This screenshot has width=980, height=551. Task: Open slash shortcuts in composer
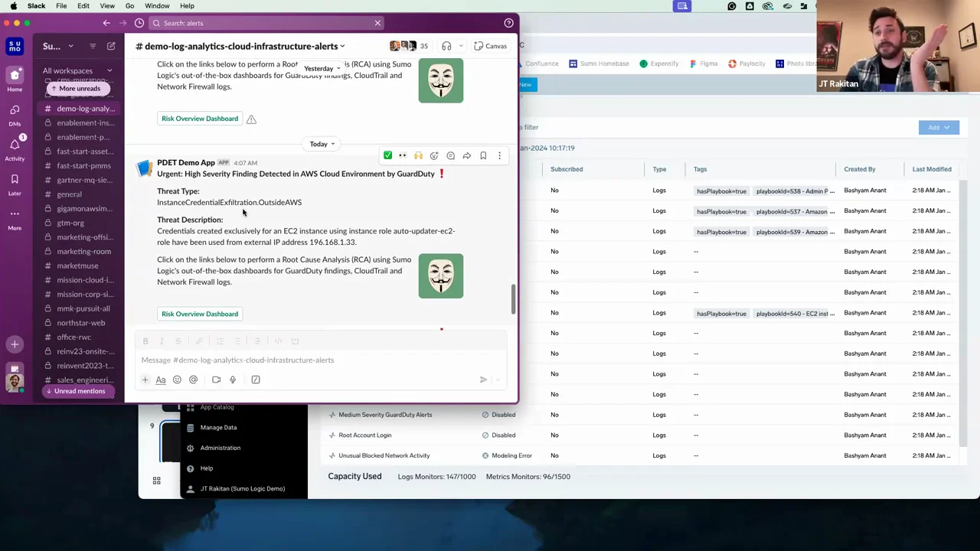[x=256, y=380]
